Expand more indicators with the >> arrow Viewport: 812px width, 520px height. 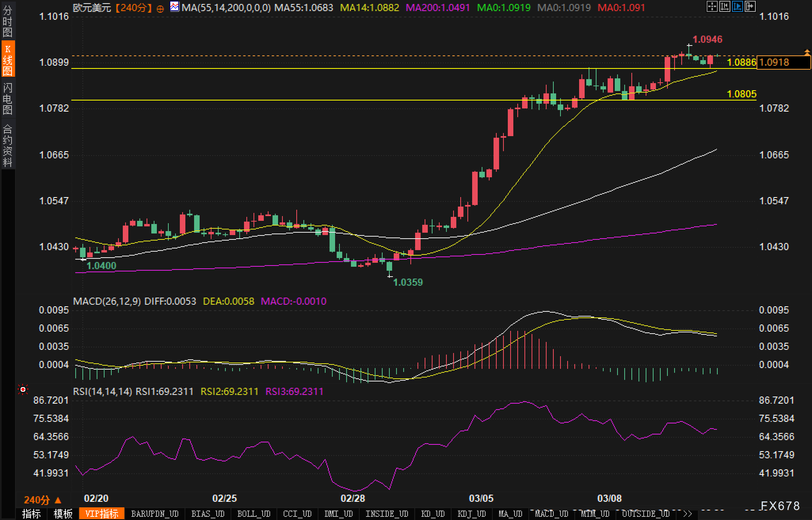point(687,514)
